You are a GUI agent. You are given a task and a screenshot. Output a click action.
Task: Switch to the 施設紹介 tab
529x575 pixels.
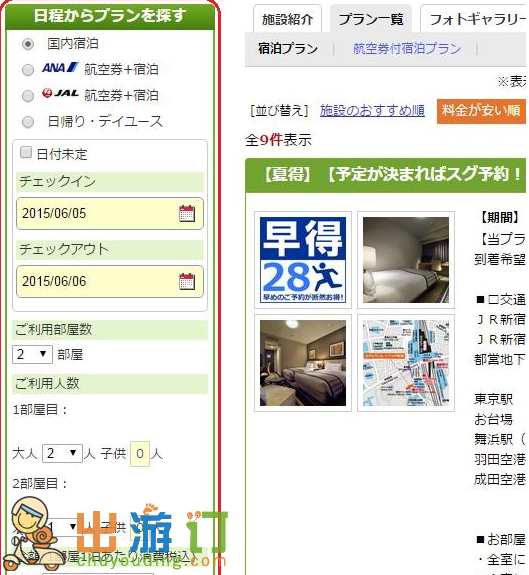(287, 19)
